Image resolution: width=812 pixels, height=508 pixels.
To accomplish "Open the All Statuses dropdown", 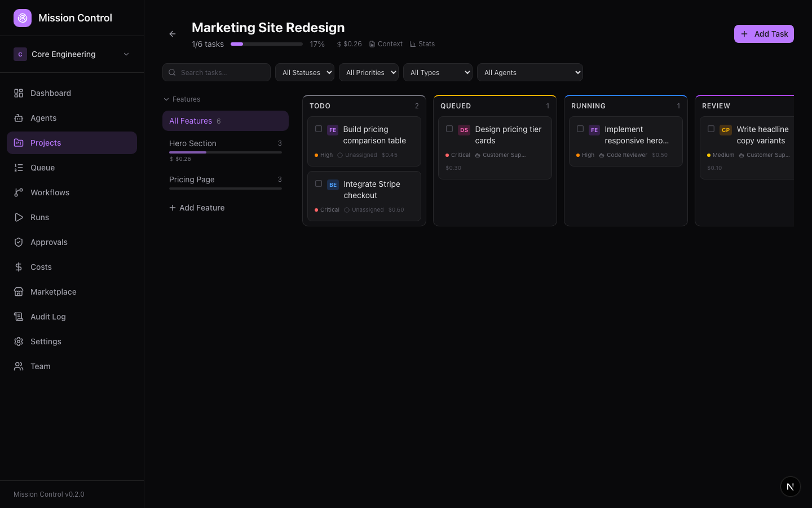I will click(304, 72).
